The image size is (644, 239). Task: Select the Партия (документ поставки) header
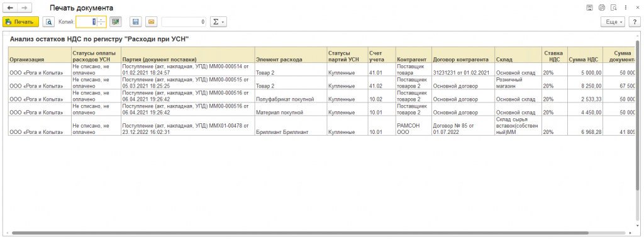point(188,55)
